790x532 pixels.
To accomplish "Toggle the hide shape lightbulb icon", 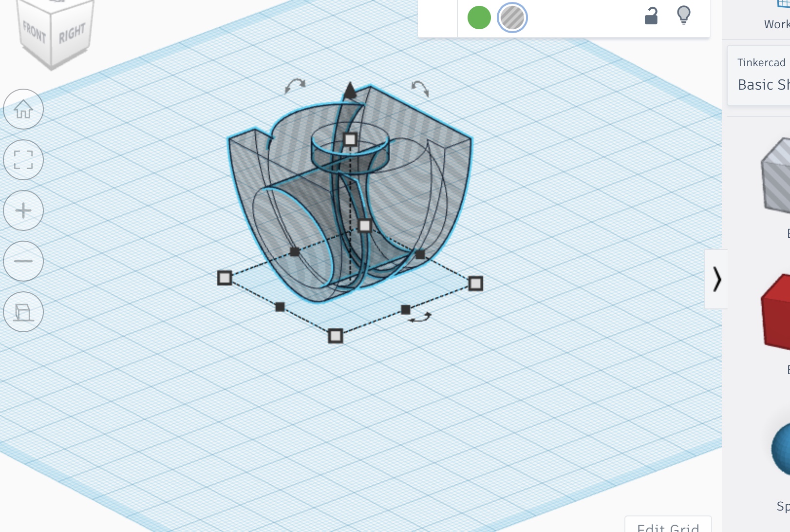I will (684, 15).
